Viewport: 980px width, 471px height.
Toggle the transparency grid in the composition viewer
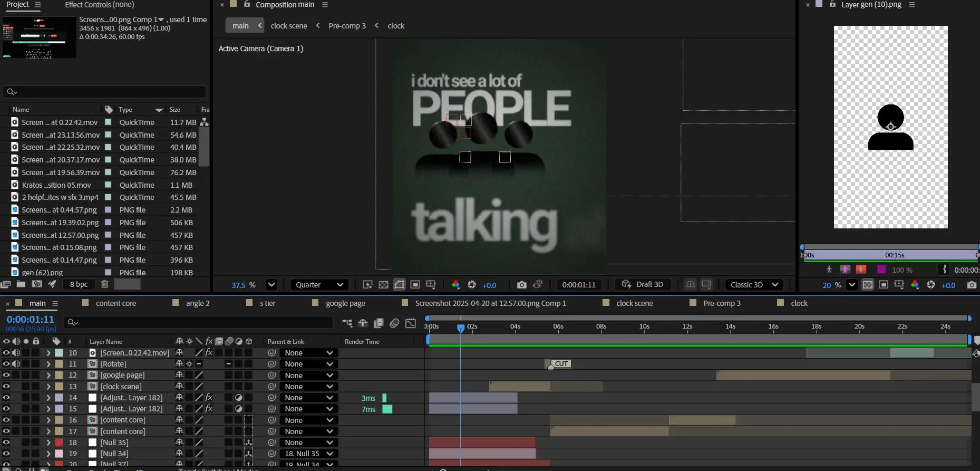click(383, 285)
